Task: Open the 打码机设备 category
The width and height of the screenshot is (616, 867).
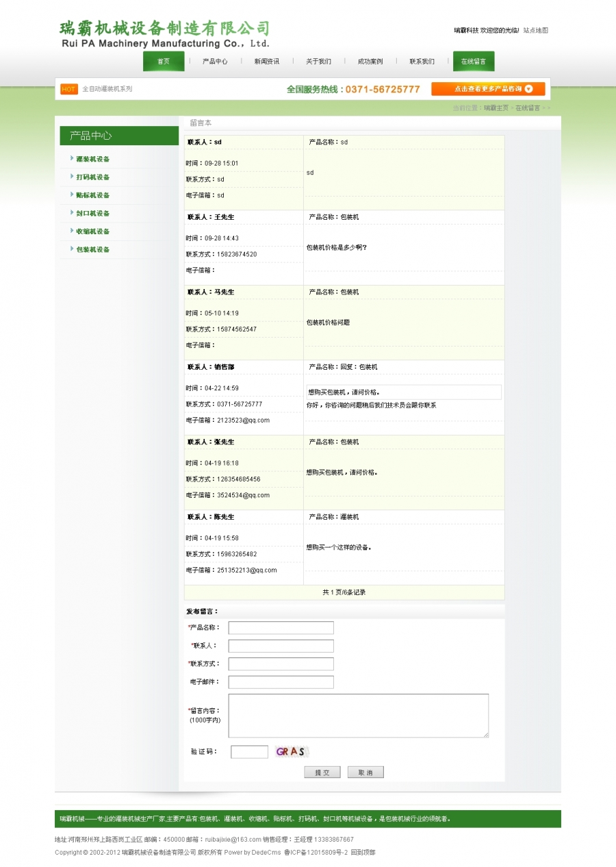Action: tap(93, 177)
